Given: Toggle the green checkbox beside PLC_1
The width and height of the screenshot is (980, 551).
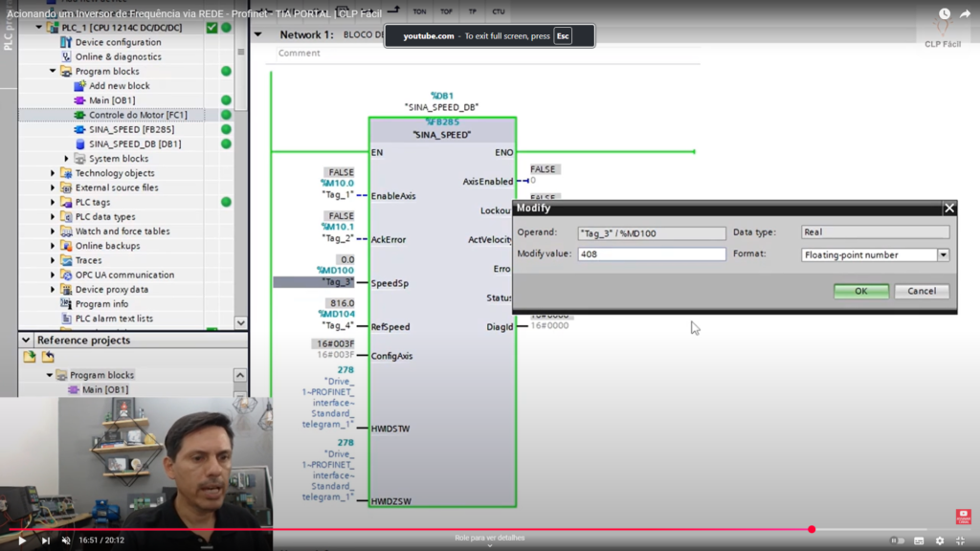Looking at the screenshot, I should tap(212, 28).
